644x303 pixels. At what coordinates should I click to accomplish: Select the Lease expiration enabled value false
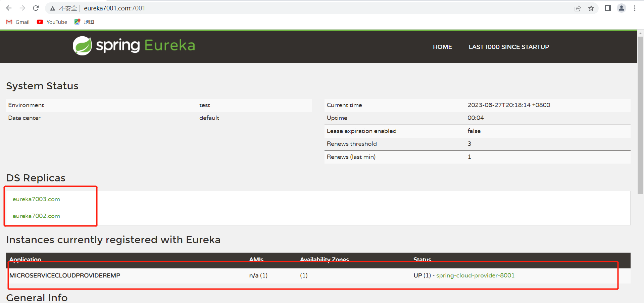(474, 131)
